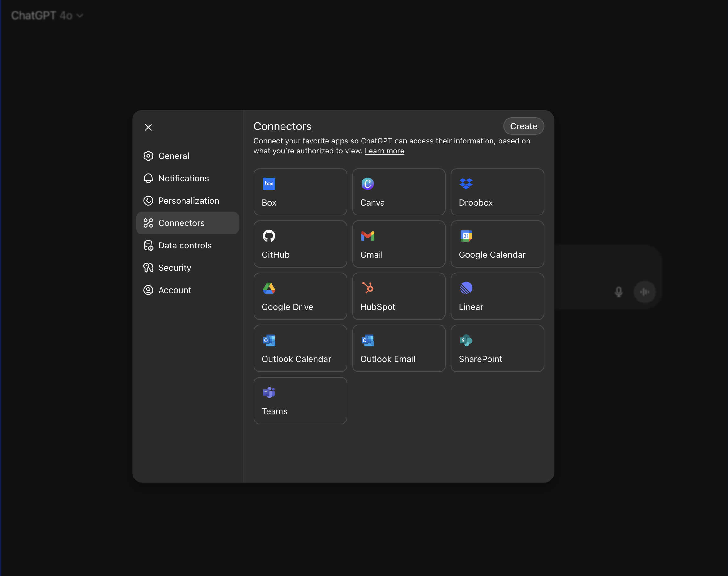
Task: Open the Dropbox connector label
Action: [476, 203]
